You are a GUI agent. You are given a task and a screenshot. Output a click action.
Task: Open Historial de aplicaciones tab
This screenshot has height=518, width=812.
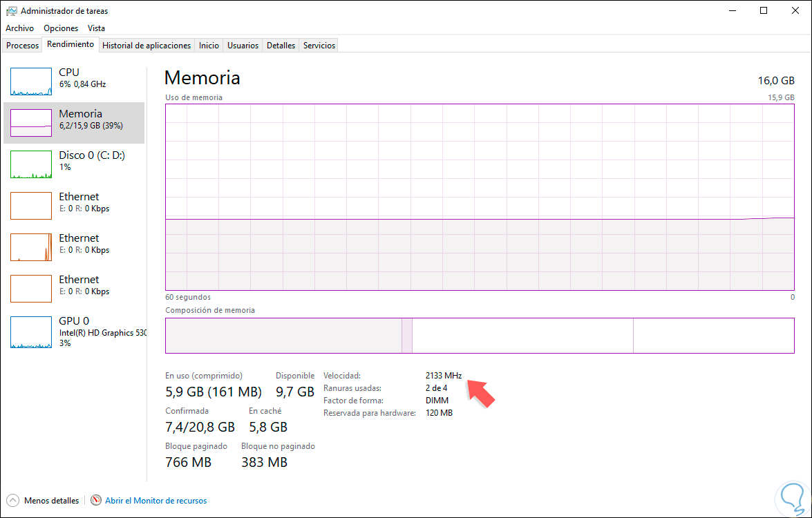pyautogui.click(x=147, y=46)
